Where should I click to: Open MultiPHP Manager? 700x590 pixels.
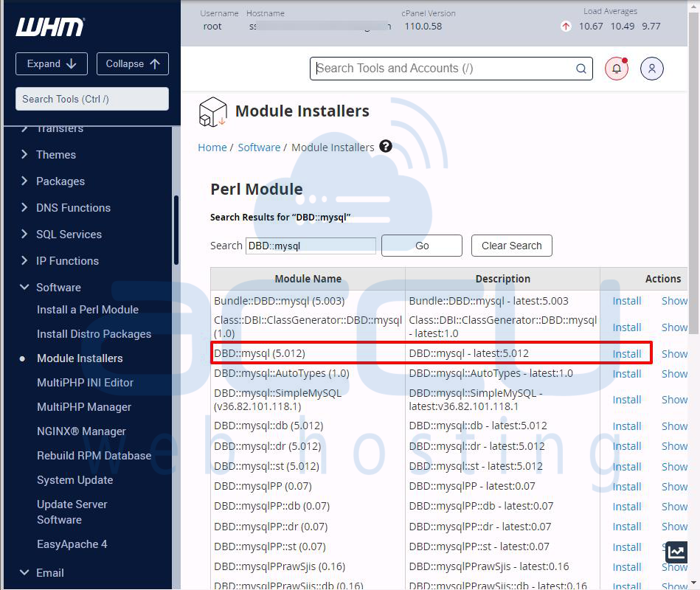pyautogui.click(x=84, y=407)
